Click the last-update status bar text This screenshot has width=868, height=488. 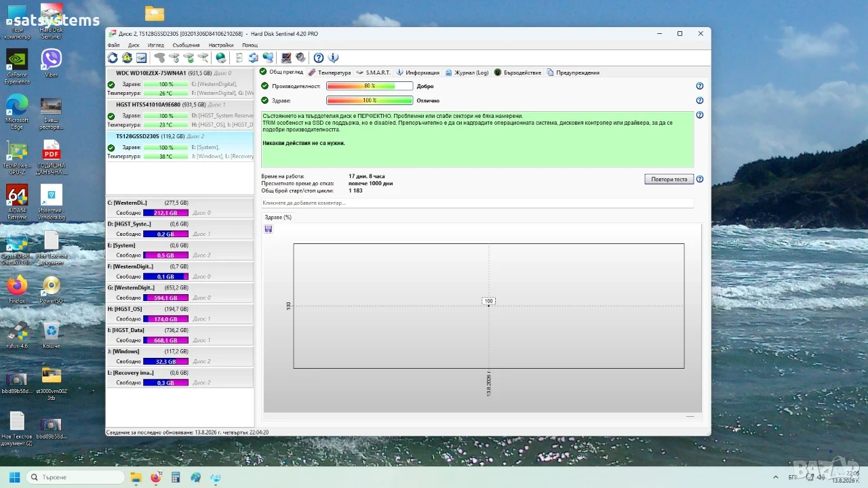(188, 432)
